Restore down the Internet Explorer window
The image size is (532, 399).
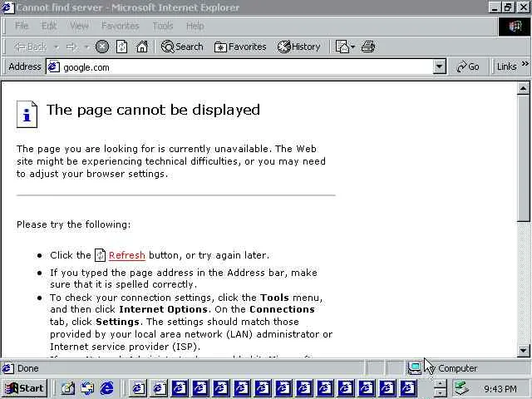click(x=508, y=7)
